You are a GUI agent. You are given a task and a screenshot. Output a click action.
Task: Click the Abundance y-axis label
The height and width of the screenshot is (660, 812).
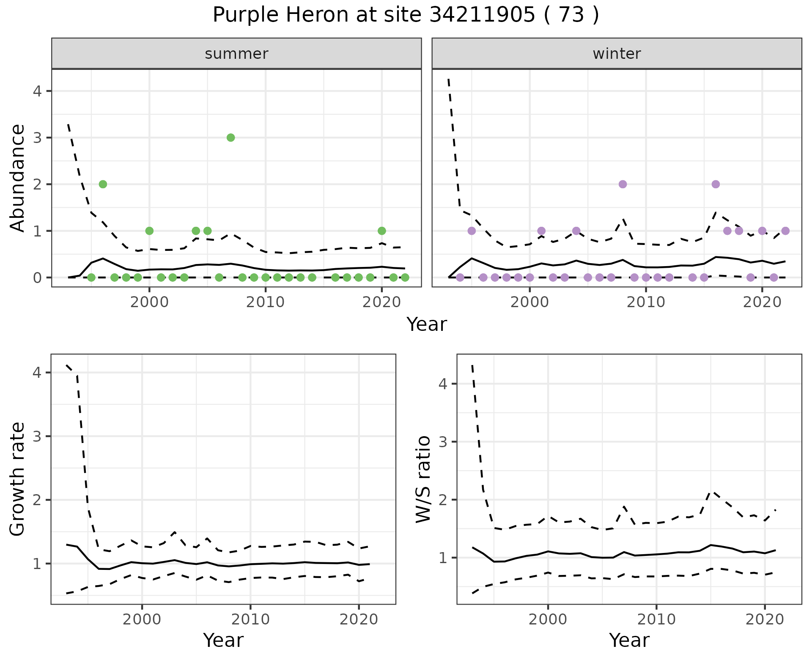[x=18, y=178]
